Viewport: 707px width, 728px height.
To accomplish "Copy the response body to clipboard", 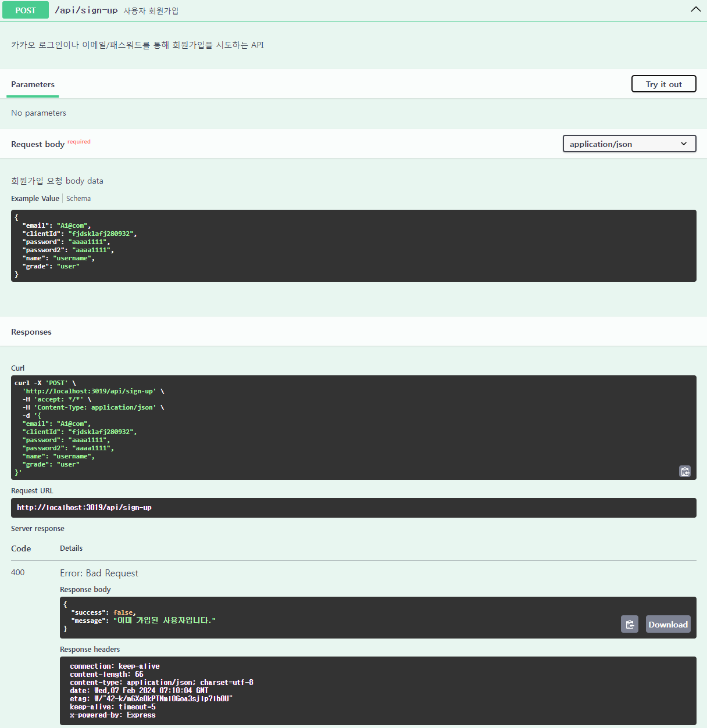I will 630,624.
